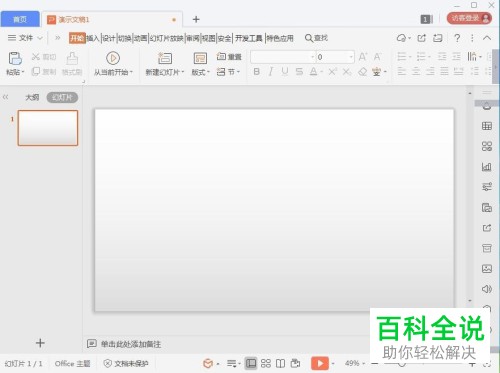Toggle Underline formatting
This screenshot has height=373, width=500.
(x=285, y=71)
